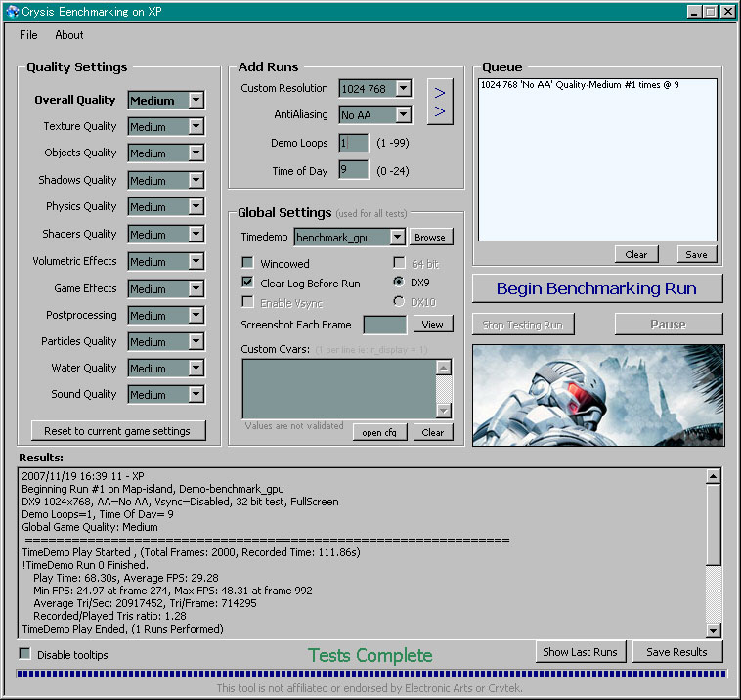Click Stop Testing Run button

523,325
